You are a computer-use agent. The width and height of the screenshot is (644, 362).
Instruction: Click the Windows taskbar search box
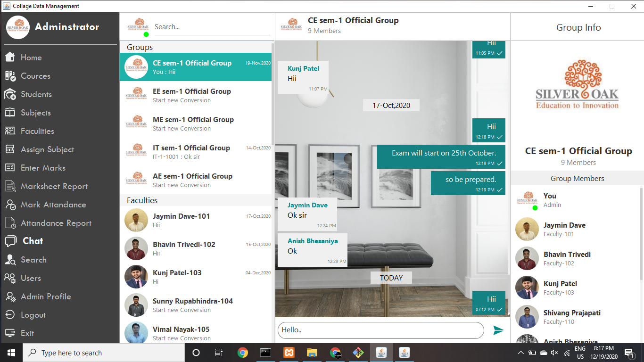(x=103, y=353)
